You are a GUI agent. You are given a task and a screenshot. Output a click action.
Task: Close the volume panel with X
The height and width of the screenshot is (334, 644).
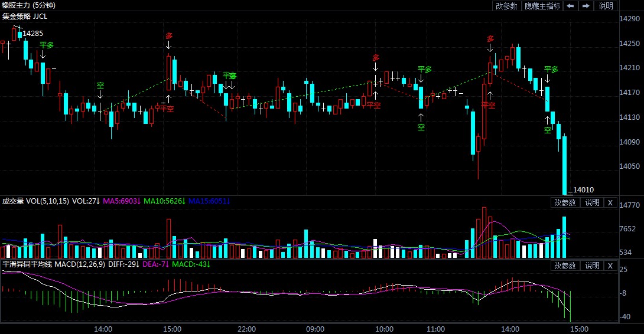610,202
